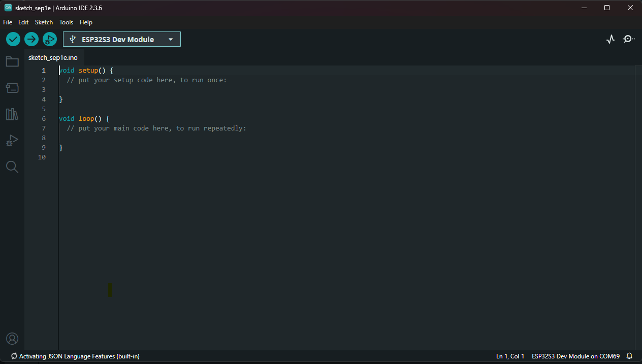This screenshot has width=642, height=364.
Task: Open the Serial Monitor
Action: (629, 39)
